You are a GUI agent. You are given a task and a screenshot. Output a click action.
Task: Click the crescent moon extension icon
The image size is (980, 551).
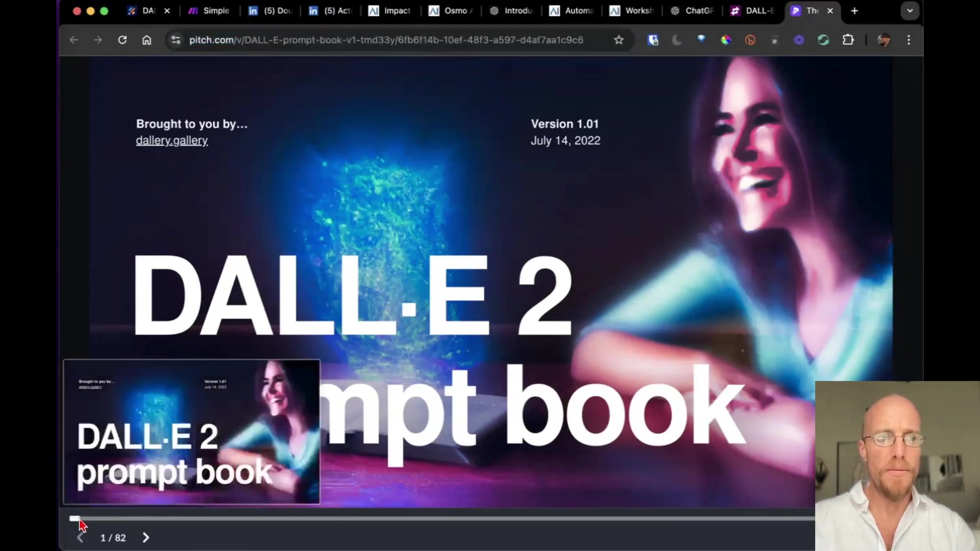677,40
